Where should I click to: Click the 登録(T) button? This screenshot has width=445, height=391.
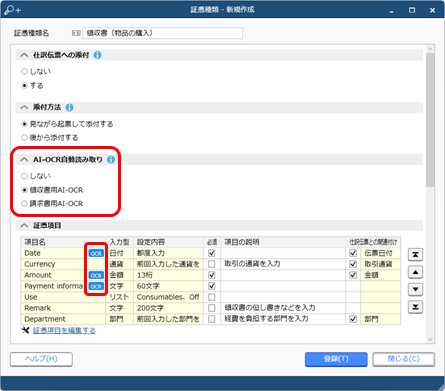tap(336, 359)
